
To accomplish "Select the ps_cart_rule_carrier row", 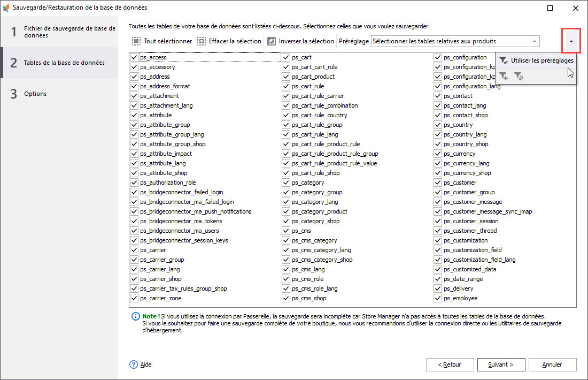I will [318, 96].
